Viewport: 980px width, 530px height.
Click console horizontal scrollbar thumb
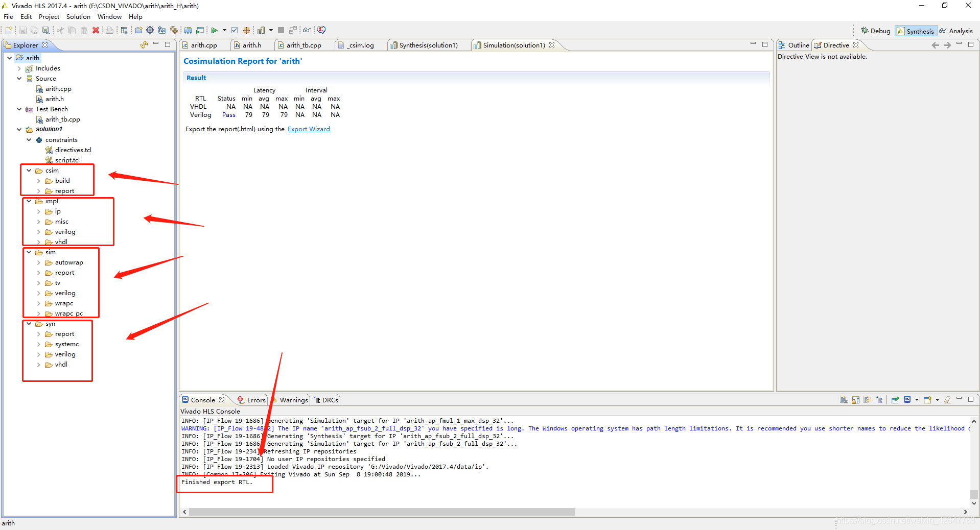tap(382, 512)
